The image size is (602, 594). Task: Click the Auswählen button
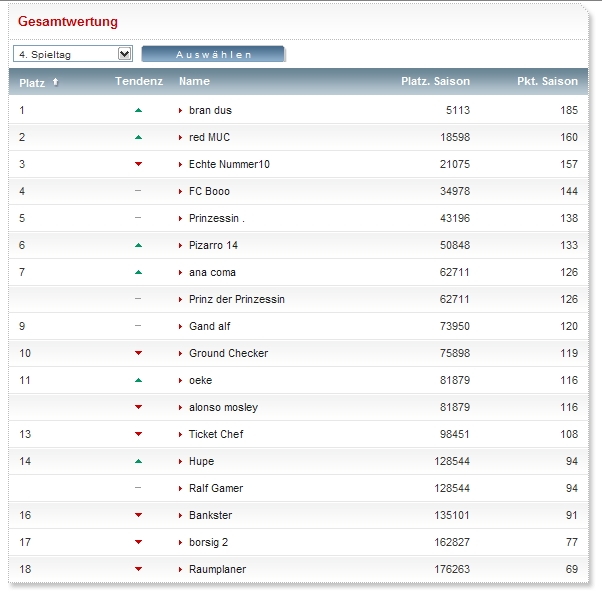click(213, 54)
